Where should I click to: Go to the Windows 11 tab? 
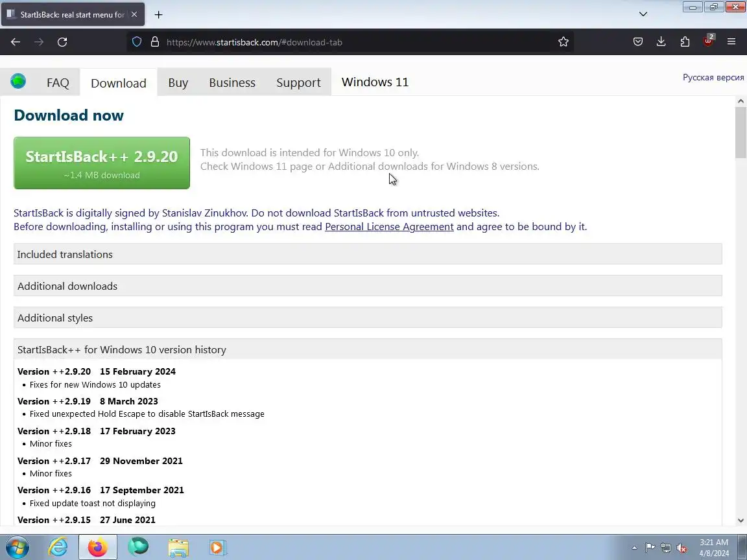click(x=375, y=82)
